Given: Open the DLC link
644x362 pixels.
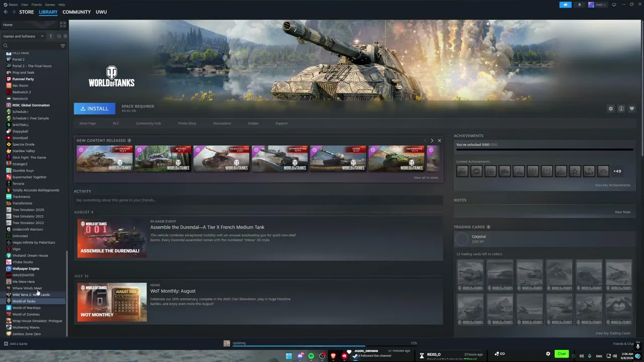Looking at the screenshot, I should pyautogui.click(x=116, y=123).
